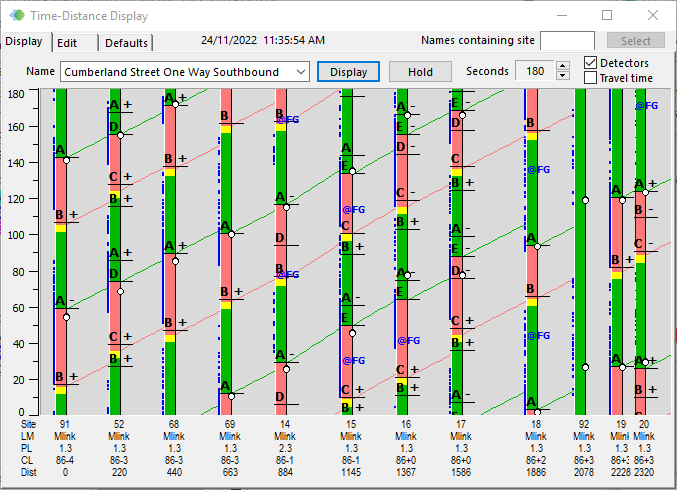The image size is (677, 490).
Task: Toggle the Detectors checkbox
Action: point(590,63)
